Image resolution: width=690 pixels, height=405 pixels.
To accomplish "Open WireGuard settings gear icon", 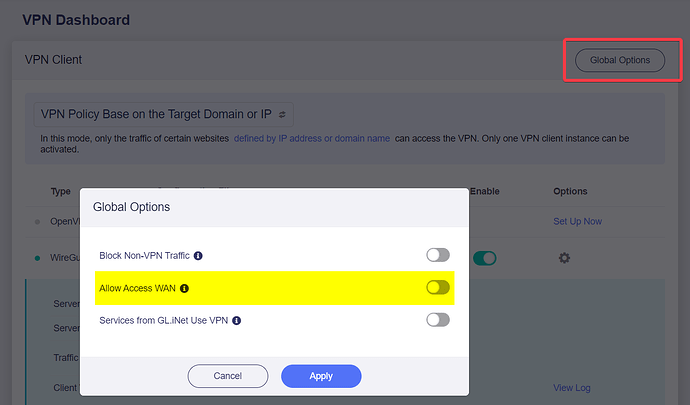I will point(564,258).
